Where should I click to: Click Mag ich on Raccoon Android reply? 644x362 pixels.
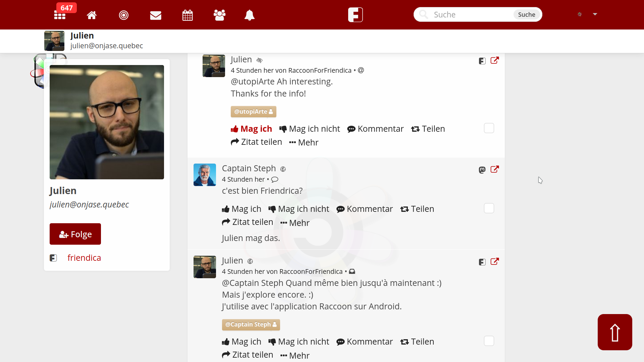tap(241, 342)
